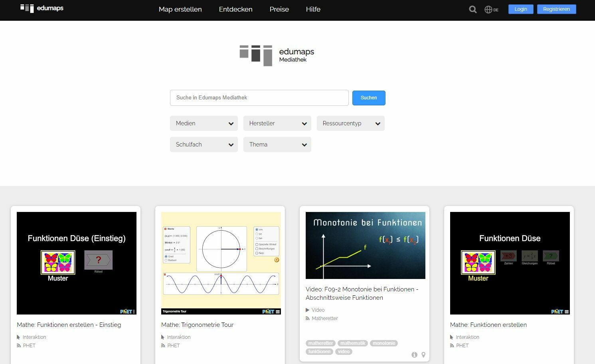This screenshot has width=595, height=364.
Task: Open the Hersteller dropdown filter
Action: click(277, 123)
